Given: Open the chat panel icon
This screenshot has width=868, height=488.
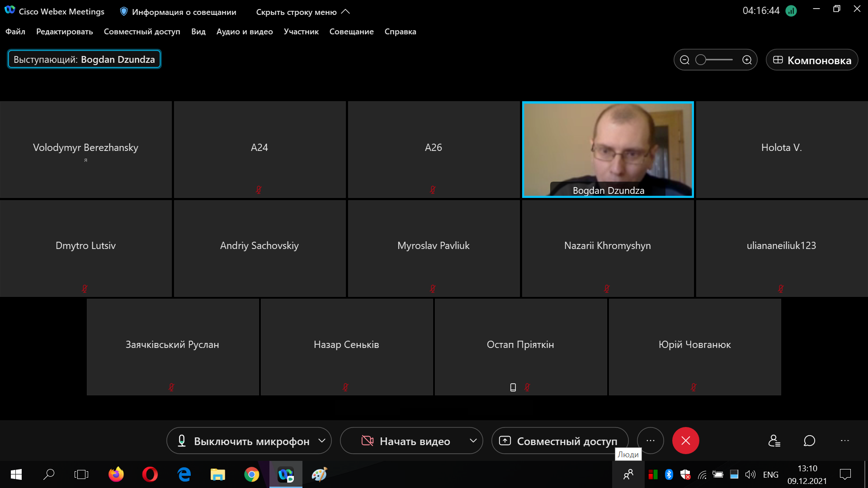Looking at the screenshot, I should [809, 441].
